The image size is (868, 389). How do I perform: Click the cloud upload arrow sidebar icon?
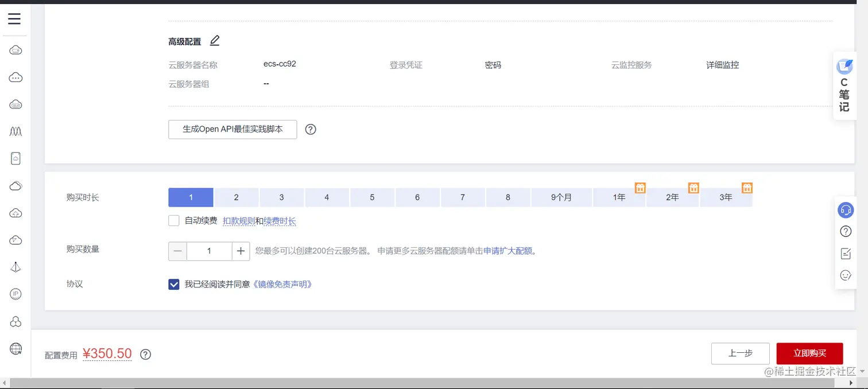pyautogui.click(x=15, y=213)
